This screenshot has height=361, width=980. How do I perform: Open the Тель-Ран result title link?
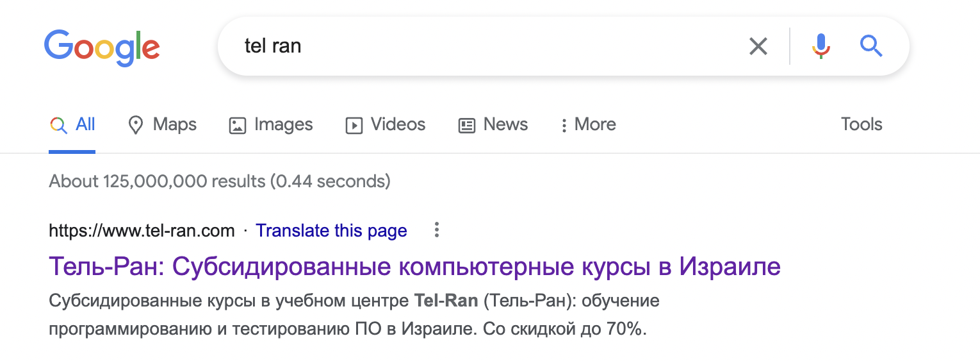point(414,266)
